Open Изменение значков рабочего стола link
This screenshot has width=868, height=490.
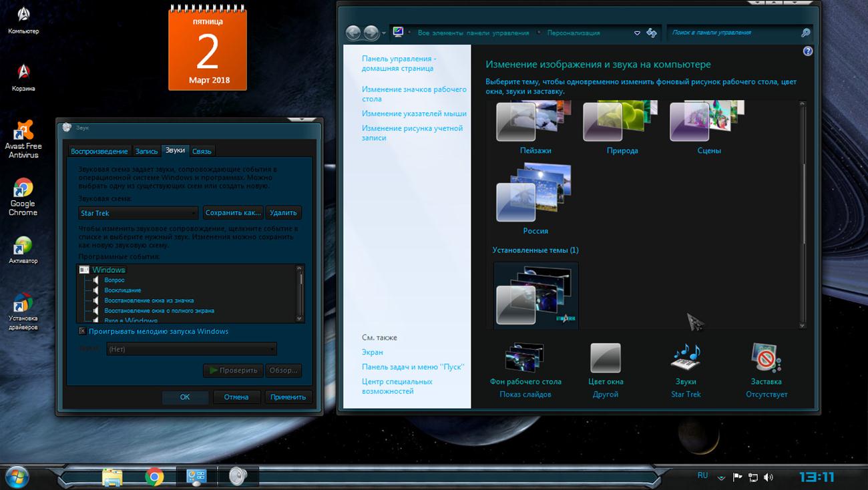pos(414,94)
